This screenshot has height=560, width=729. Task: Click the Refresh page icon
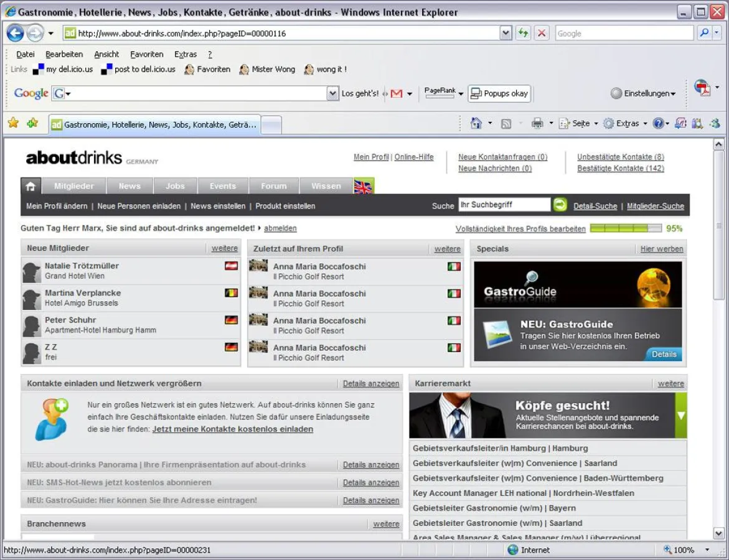coord(523,33)
